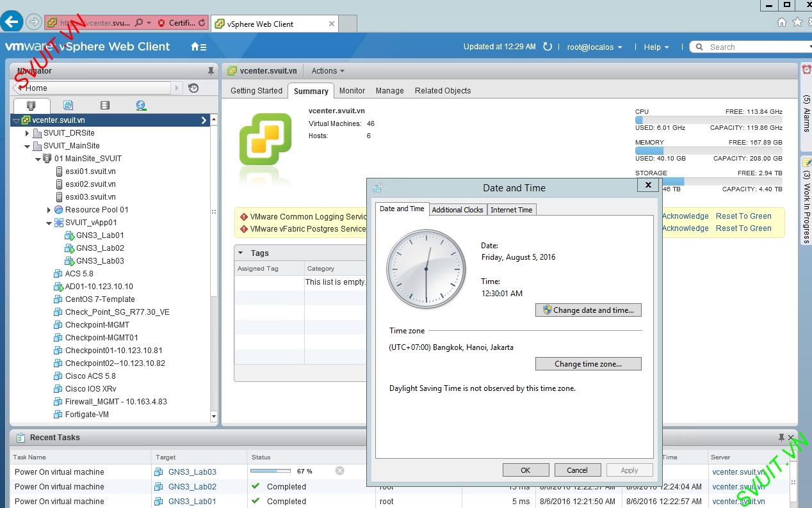This screenshot has width=812, height=508.
Task: Switch to the Monitor tab
Action: point(352,91)
